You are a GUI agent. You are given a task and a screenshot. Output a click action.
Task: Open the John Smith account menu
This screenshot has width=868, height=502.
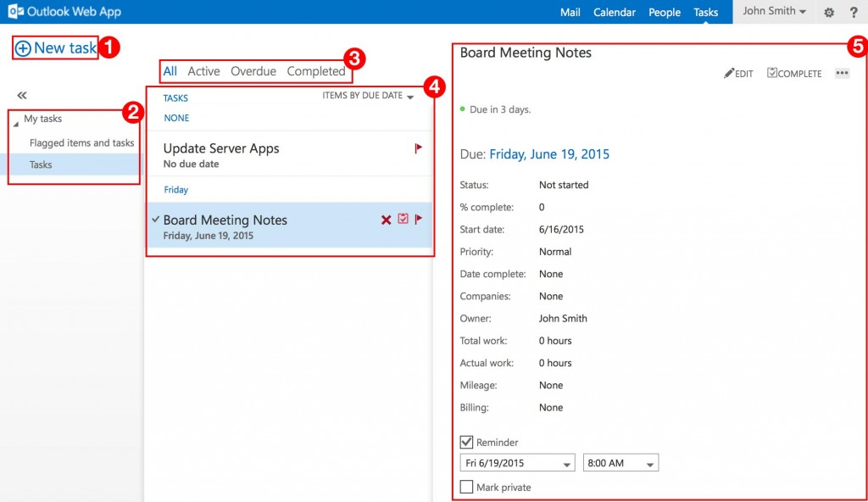(x=774, y=12)
